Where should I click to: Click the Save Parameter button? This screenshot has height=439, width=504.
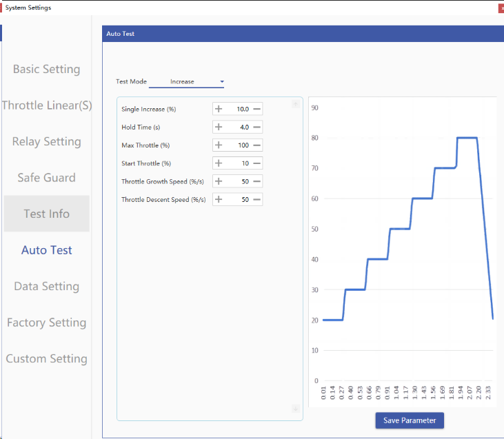coord(410,420)
